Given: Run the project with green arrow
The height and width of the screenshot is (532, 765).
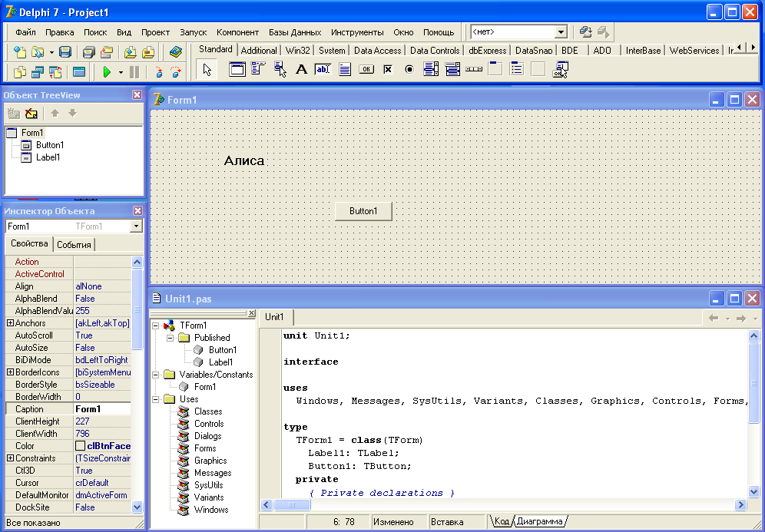Looking at the screenshot, I should (x=107, y=72).
